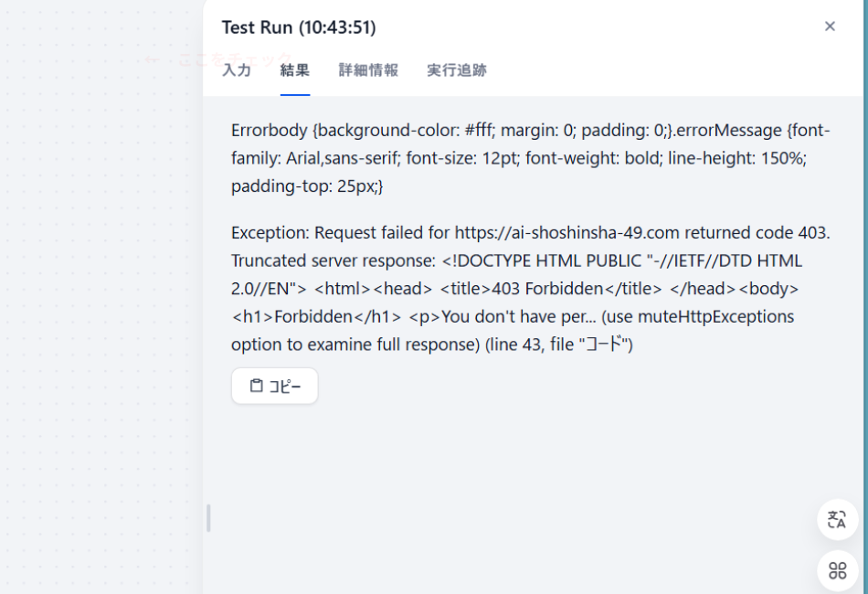Open the 詳細情報 tab
The width and height of the screenshot is (868, 594).
click(368, 69)
